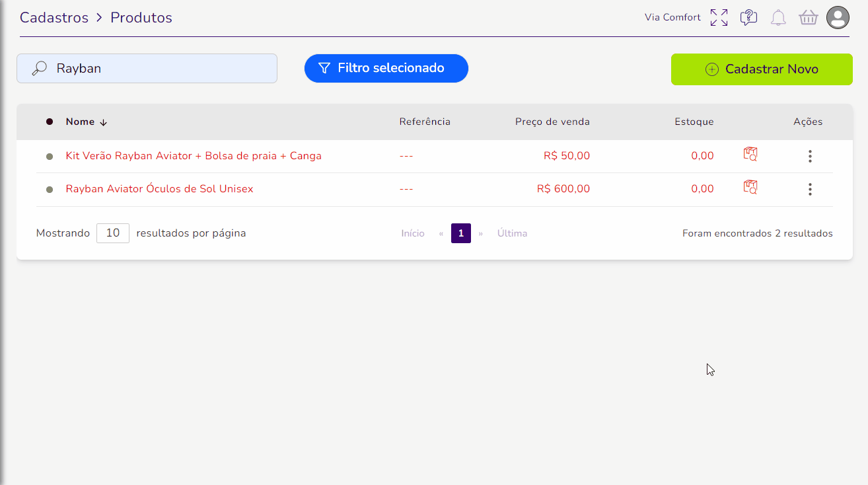Image resolution: width=868 pixels, height=485 pixels.
Task: Click the R$ 50,00 price cell
Action: tap(567, 156)
